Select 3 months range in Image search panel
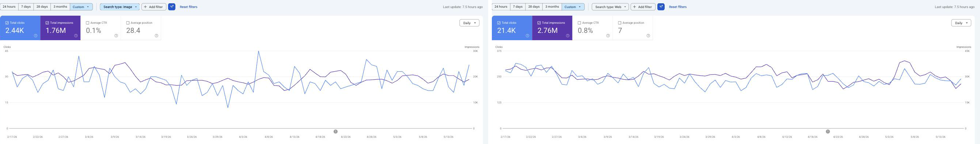Screen dimensions: 980x144 [61, 7]
